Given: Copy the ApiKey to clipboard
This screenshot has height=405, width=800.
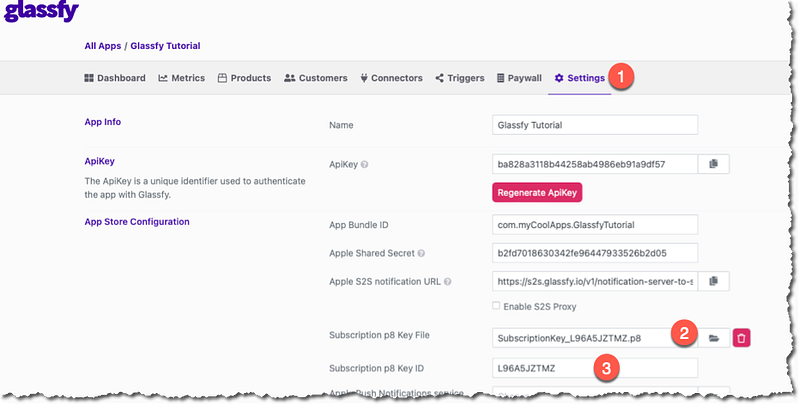Looking at the screenshot, I should [714, 164].
